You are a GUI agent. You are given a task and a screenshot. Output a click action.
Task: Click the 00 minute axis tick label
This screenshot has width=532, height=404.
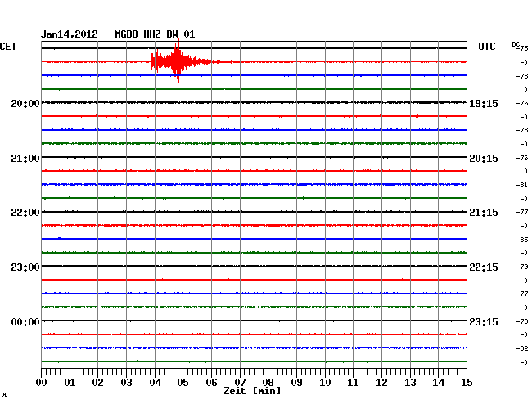42,382
